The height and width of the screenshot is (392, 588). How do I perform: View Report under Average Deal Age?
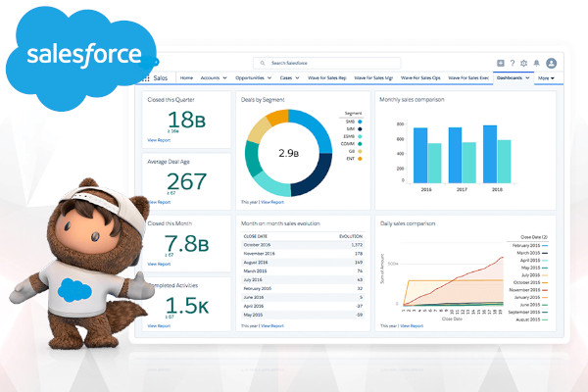160,202
